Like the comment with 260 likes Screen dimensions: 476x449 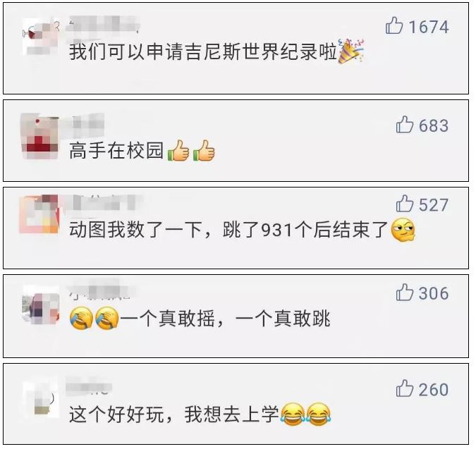click(x=405, y=388)
